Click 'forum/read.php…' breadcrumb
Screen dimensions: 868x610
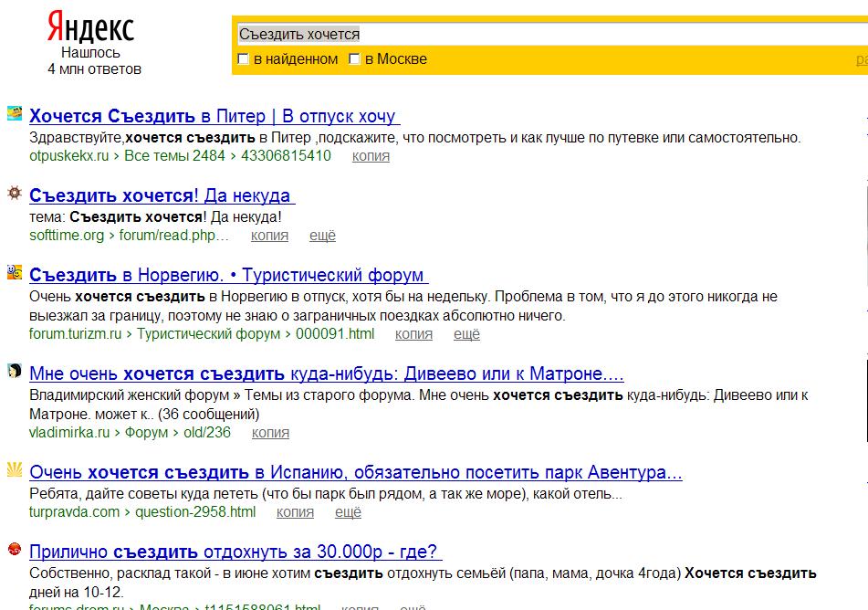(x=173, y=235)
